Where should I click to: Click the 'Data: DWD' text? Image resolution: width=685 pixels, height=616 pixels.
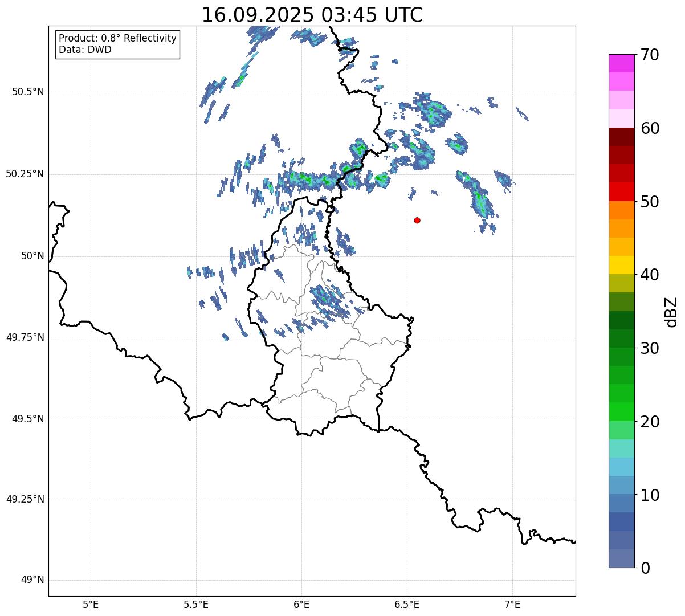(85, 50)
